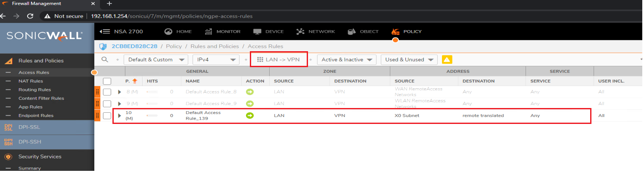
Task: Click the Not secure site warning
Action: coord(64,16)
